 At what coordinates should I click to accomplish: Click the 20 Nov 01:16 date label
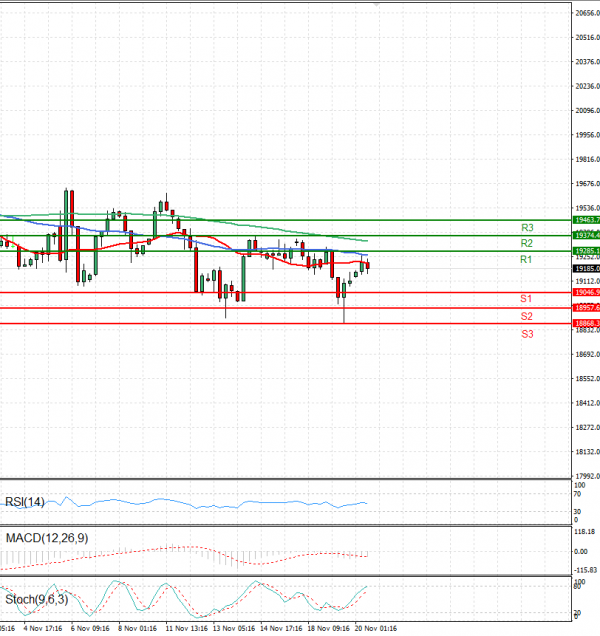[x=376, y=628]
